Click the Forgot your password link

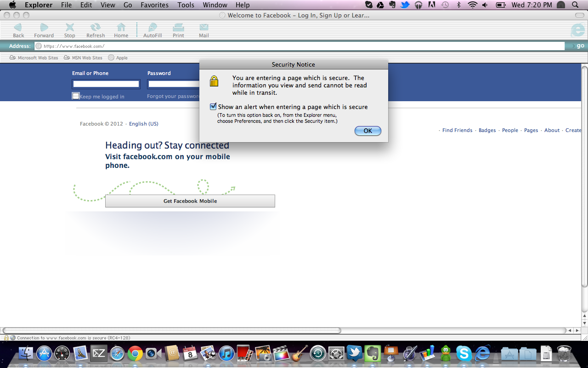pos(173,97)
